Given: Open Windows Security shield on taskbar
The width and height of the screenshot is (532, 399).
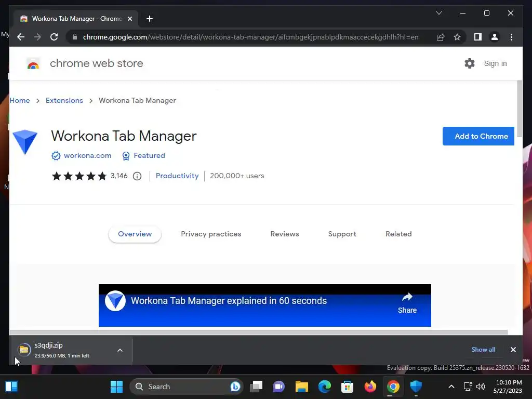Looking at the screenshot, I should 416,387.
